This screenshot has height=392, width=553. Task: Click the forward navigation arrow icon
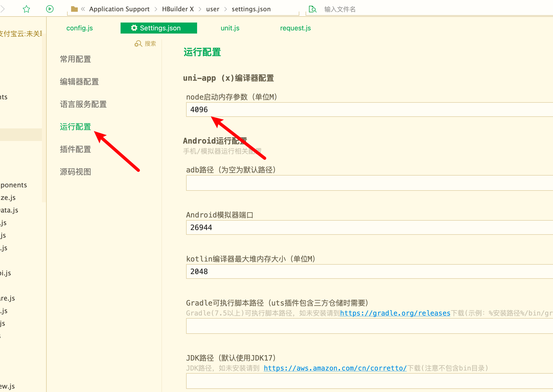click(3, 9)
